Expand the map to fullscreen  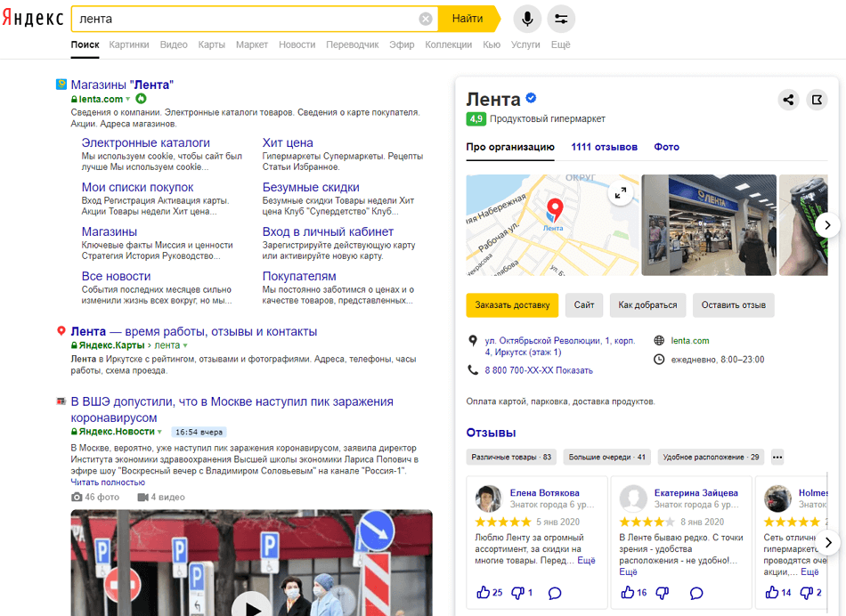(621, 192)
